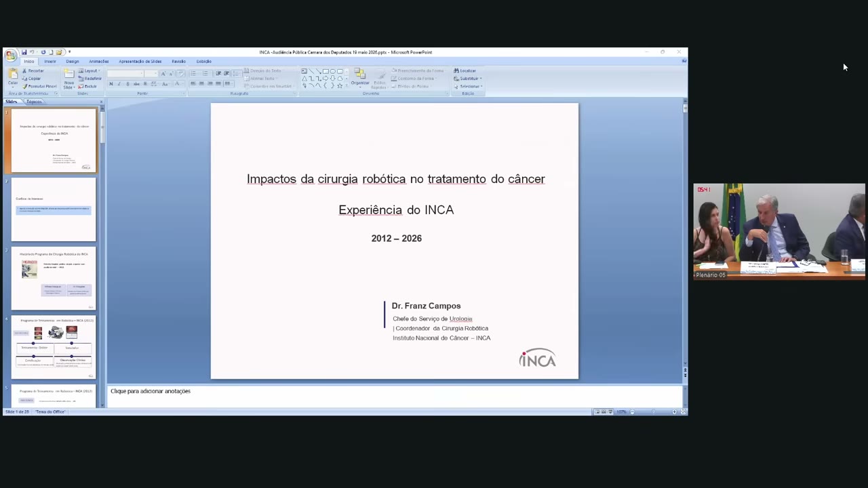Image resolution: width=868 pixels, height=488 pixels.
Task: Click the Dr. Franz Campos text
Action: 426,306
